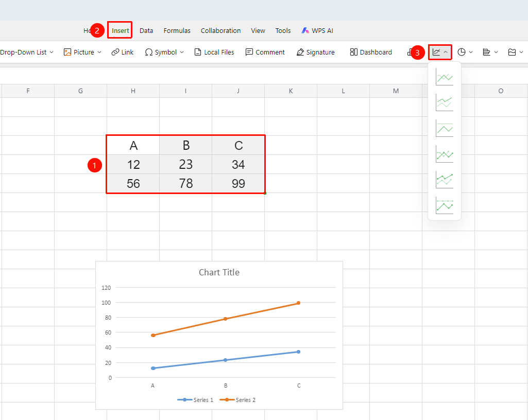Open the Tools tab
Image resolution: width=528 pixels, height=420 pixels.
tap(283, 31)
